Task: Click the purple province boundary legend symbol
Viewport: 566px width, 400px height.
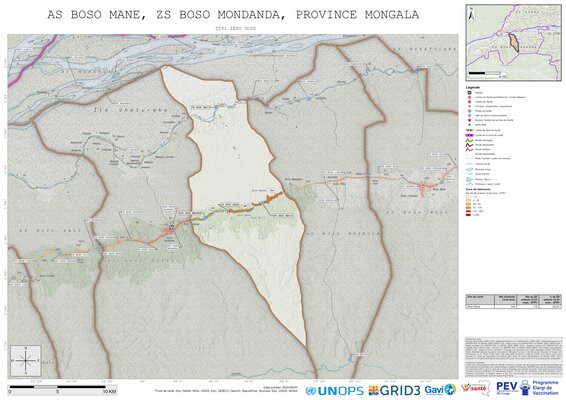Action: [469, 135]
